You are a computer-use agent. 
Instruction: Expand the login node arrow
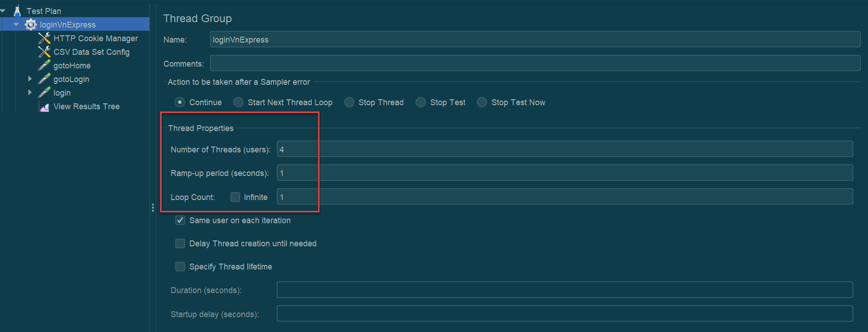[x=30, y=93]
